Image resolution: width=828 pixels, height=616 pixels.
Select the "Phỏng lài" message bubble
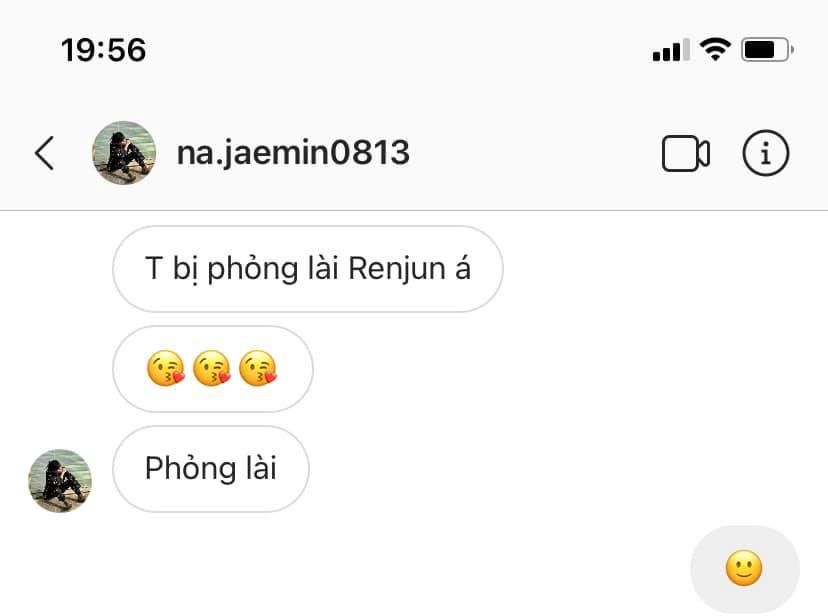tap(211, 469)
